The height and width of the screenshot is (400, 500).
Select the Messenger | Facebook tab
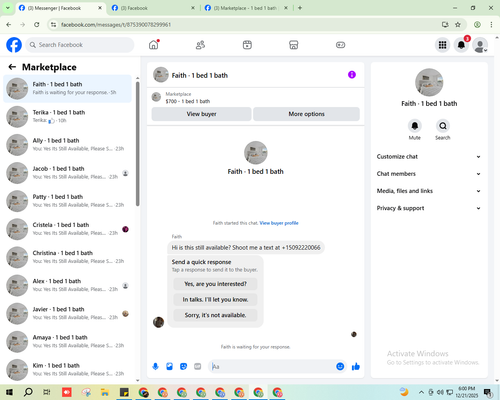pyautogui.click(x=61, y=8)
